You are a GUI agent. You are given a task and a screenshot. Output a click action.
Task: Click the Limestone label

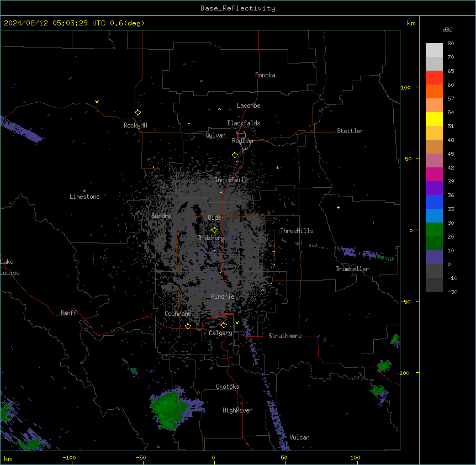coord(84,197)
